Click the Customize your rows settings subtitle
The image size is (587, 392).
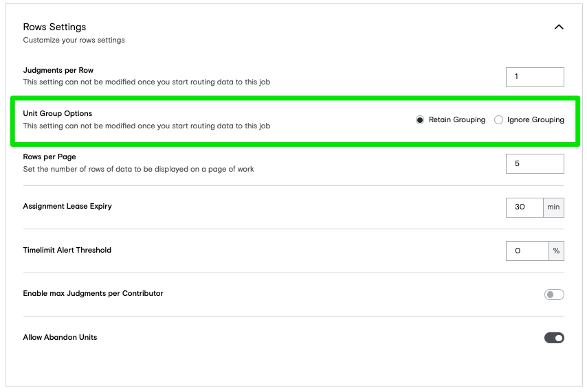click(74, 40)
